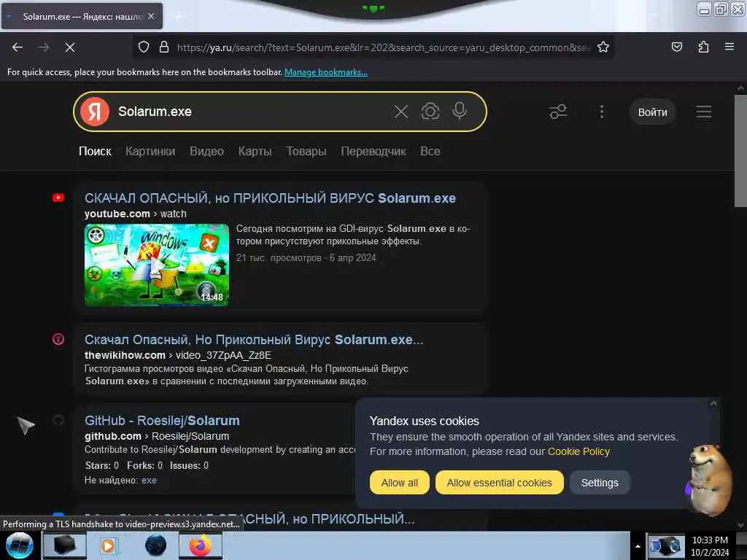Open Yandex search settings sliders icon
Screen dimensions: 747x560
[558, 112]
